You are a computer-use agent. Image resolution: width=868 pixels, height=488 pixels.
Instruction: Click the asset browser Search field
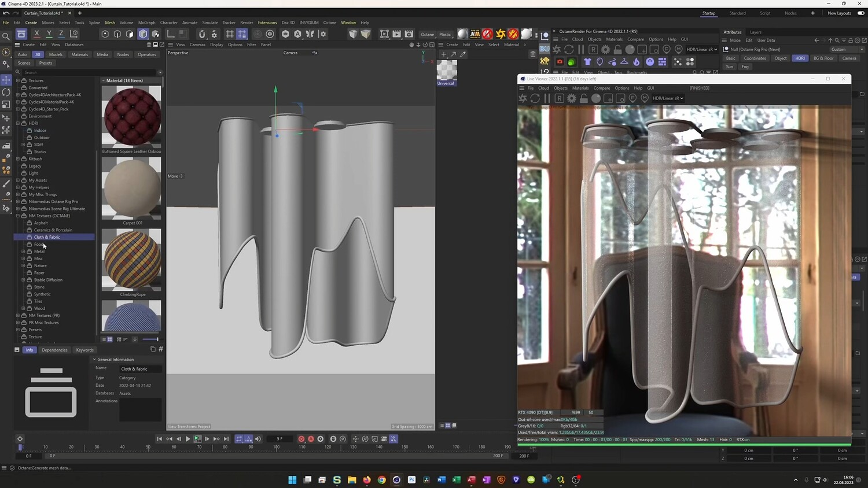pyautogui.click(x=90, y=72)
